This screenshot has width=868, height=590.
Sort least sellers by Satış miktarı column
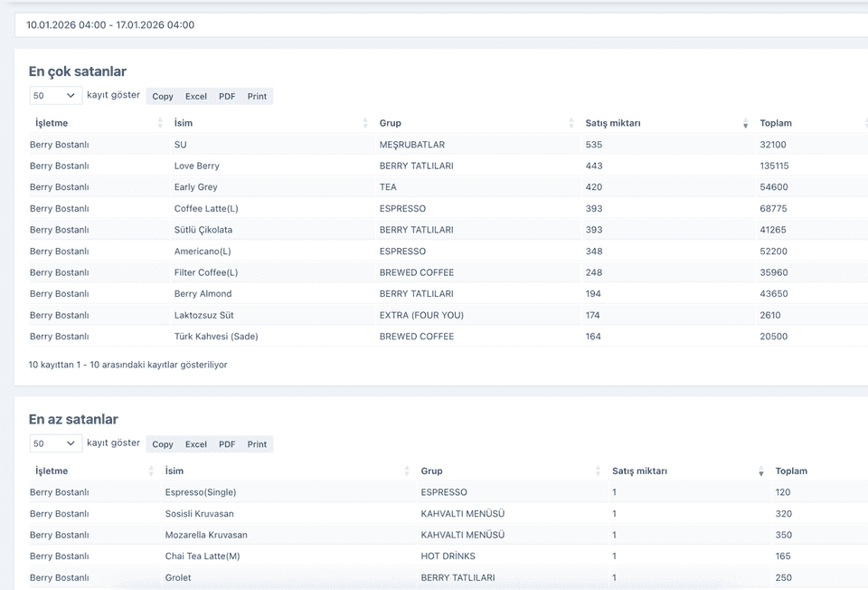(688, 471)
